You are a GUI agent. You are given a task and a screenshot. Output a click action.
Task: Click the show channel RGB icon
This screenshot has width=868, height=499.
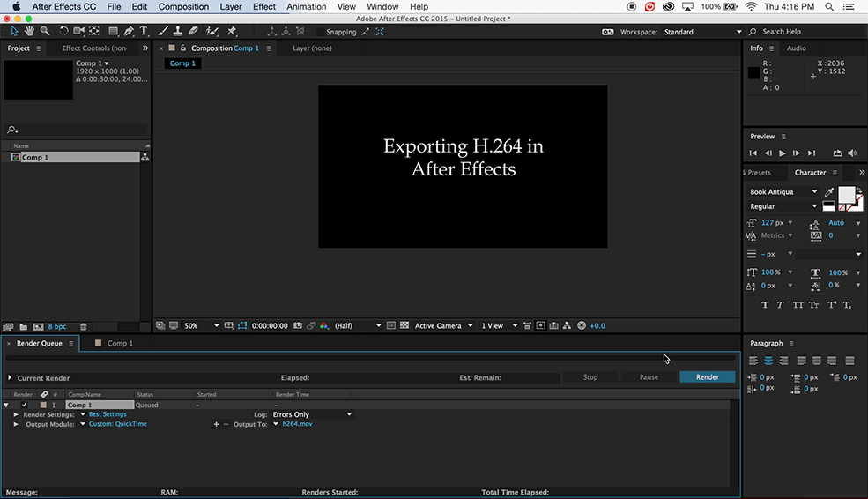tap(324, 325)
